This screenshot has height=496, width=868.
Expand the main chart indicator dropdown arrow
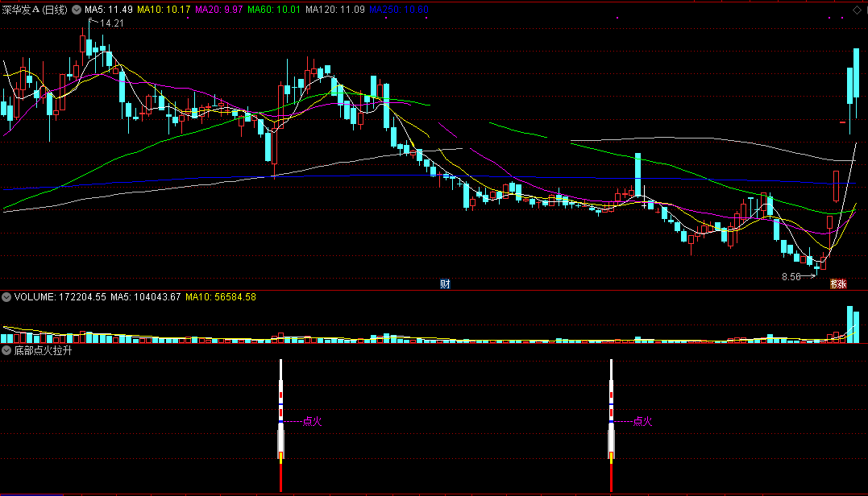[77, 10]
